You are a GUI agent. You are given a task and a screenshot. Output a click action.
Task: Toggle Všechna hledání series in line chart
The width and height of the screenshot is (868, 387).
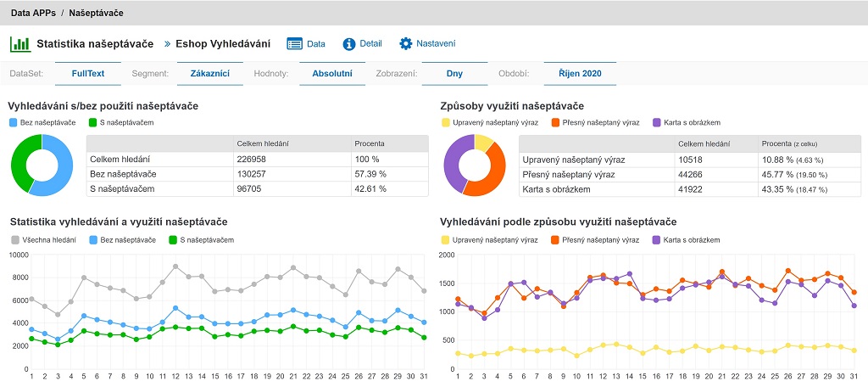pyautogui.click(x=44, y=240)
